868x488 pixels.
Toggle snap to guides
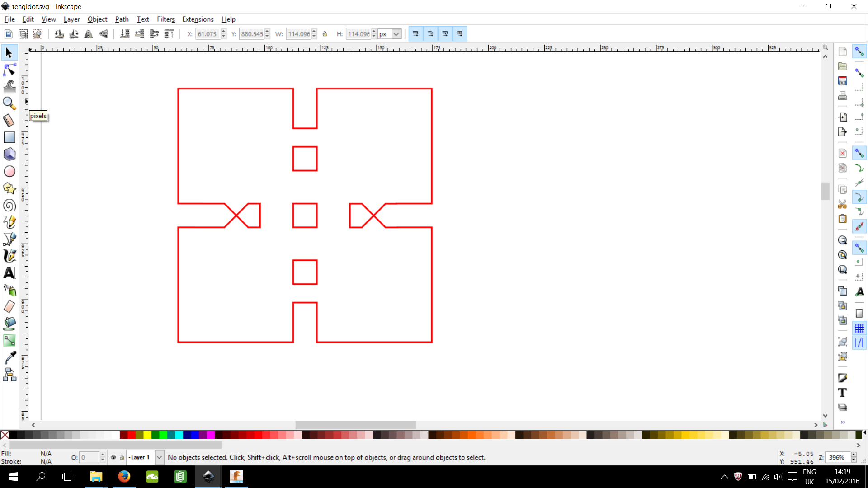pyautogui.click(x=859, y=343)
